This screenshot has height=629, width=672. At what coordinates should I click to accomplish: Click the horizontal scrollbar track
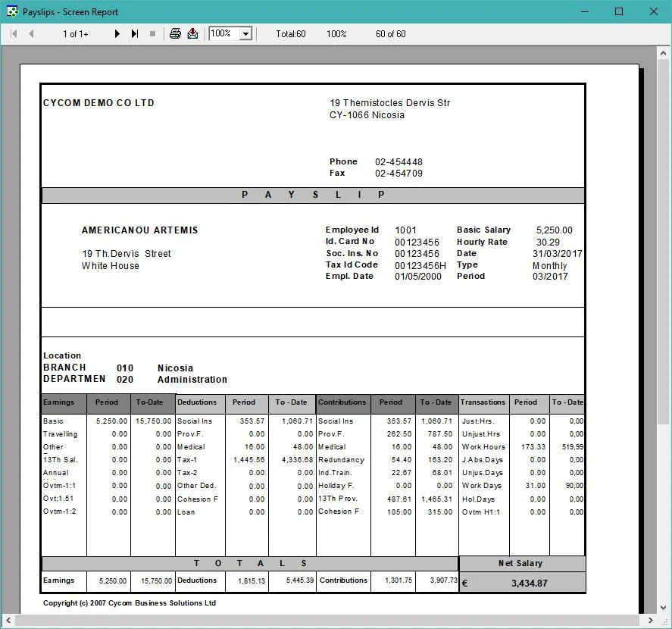(329, 620)
